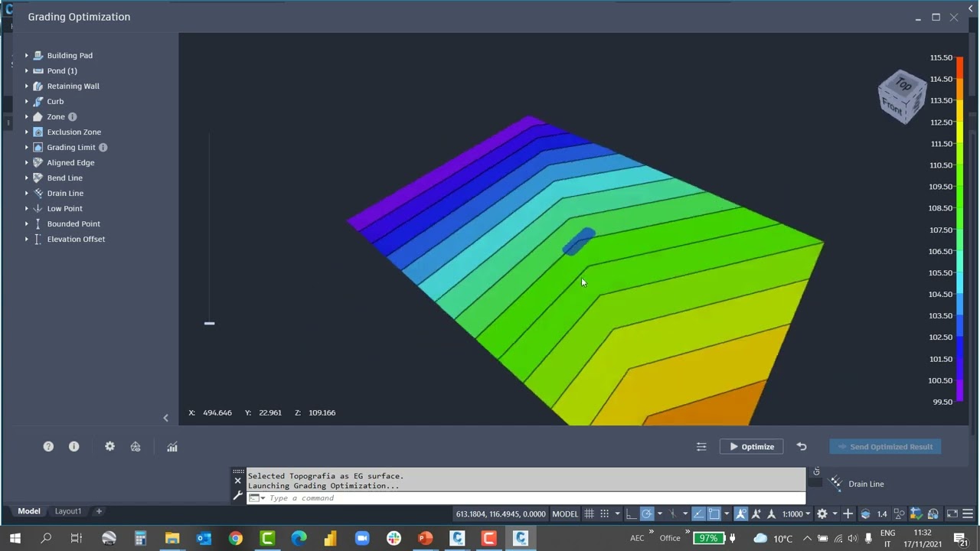This screenshot has height=551, width=980.
Task: Click the info icon next to Zone
Action: click(72, 117)
